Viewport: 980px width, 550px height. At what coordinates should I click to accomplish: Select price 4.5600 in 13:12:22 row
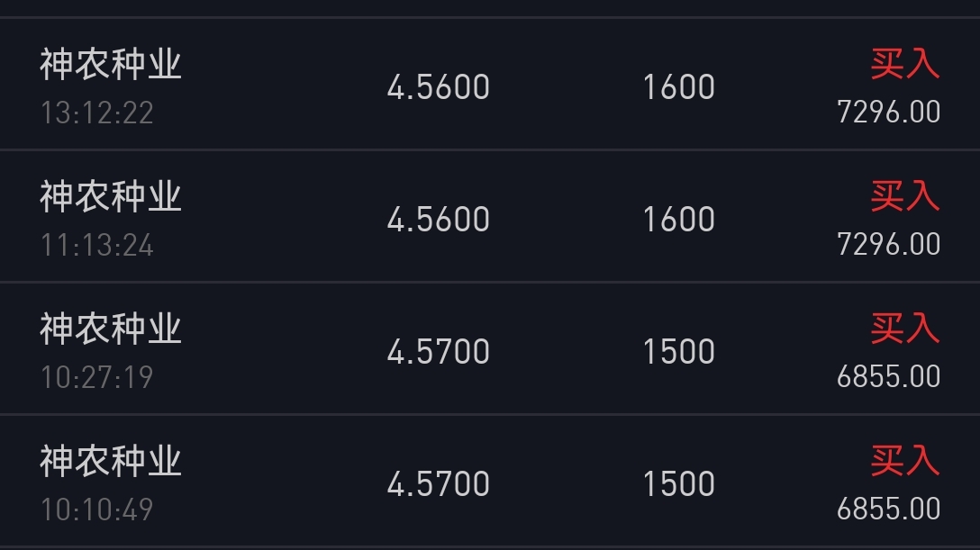click(438, 86)
